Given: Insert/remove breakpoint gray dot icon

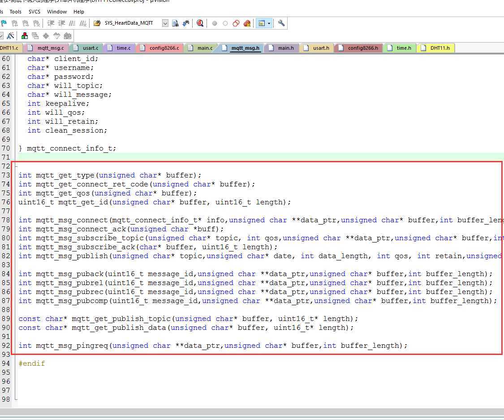Looking at the screenshot, I should point(215,23).
